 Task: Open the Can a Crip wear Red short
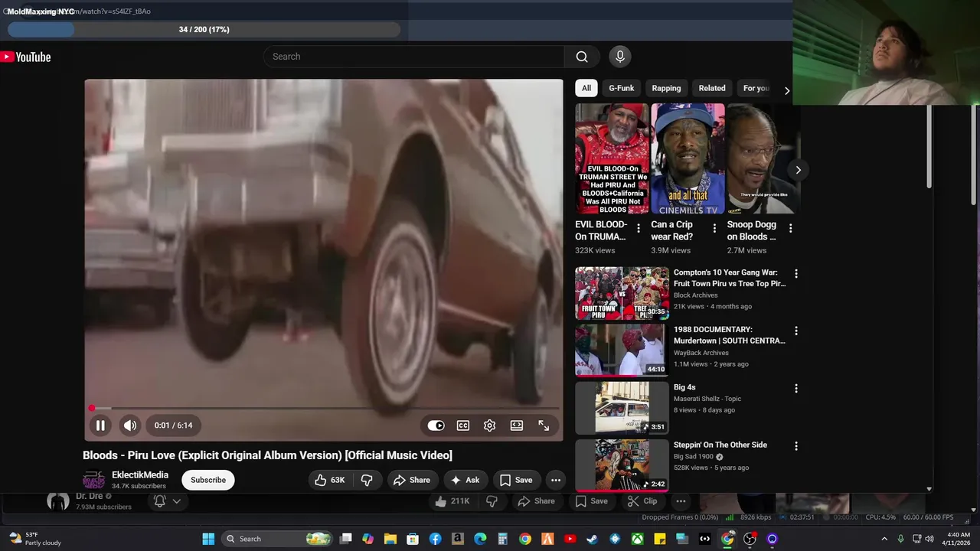coord(688,159)
